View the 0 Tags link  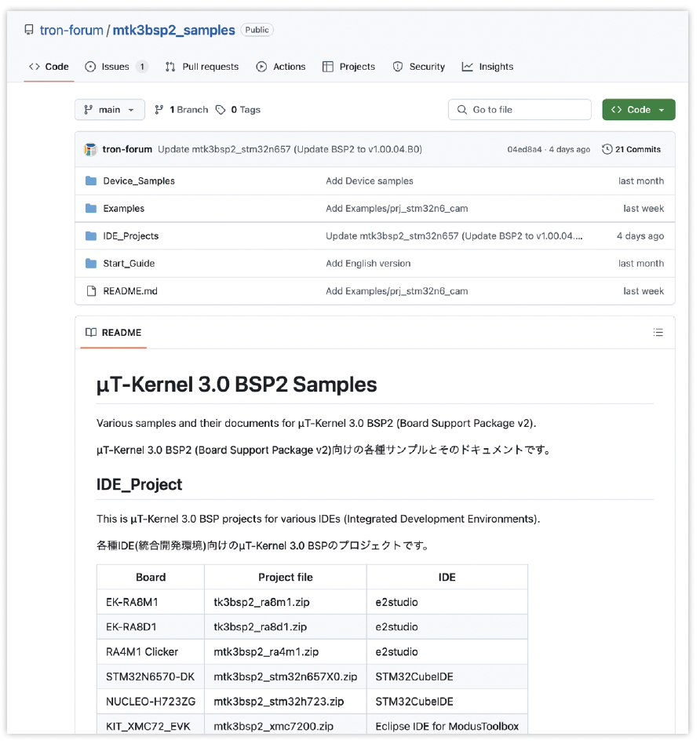[x=239, y=110]
